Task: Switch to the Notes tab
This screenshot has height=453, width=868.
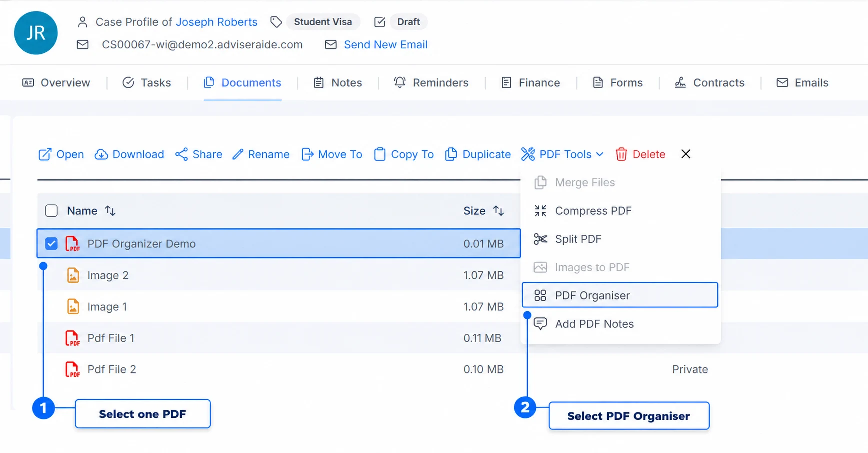Action: (338, 83)
